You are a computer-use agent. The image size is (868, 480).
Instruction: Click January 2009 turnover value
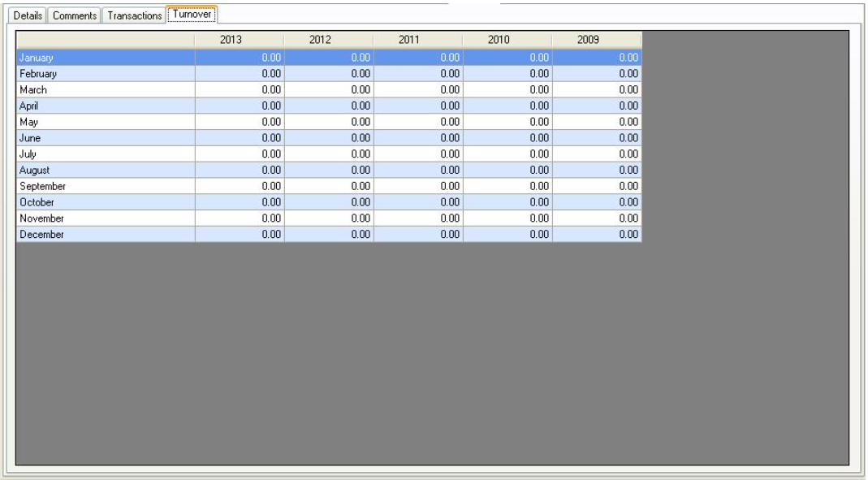(598, 58)
